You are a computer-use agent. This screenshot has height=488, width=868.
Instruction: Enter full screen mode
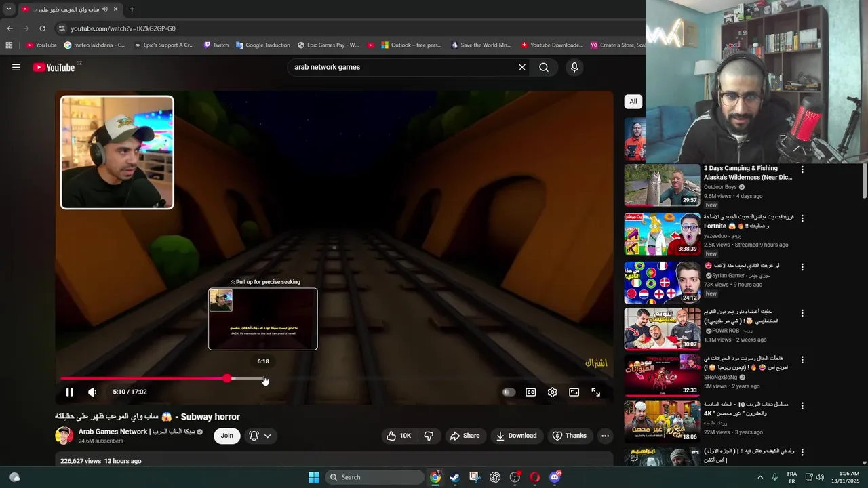[596, 392]
